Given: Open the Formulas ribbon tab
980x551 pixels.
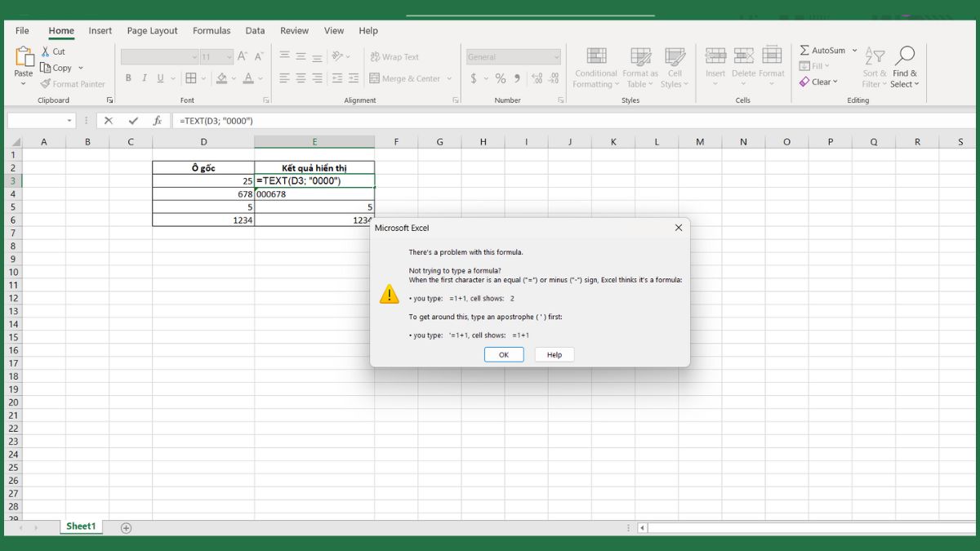Looking at the screenshot, I should 212,31.
